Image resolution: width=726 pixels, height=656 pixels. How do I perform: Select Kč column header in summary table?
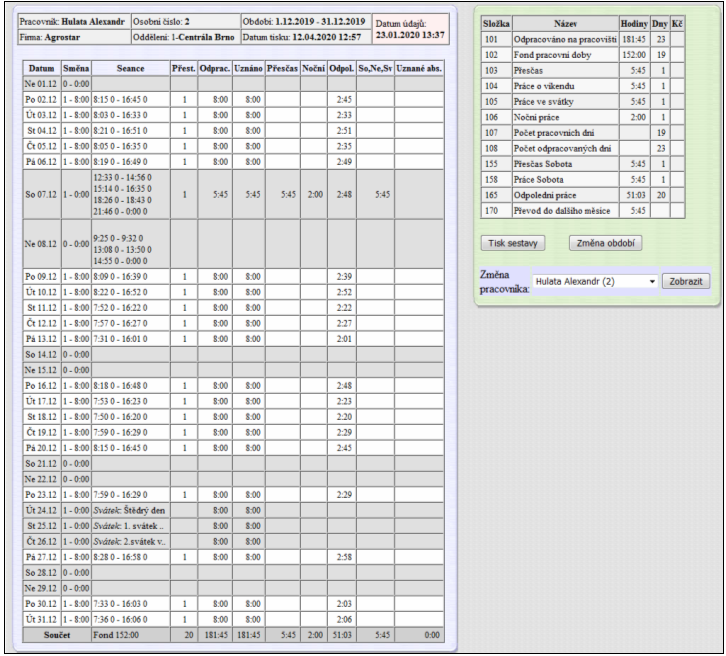pyautogui.click(x=677, y=24)
